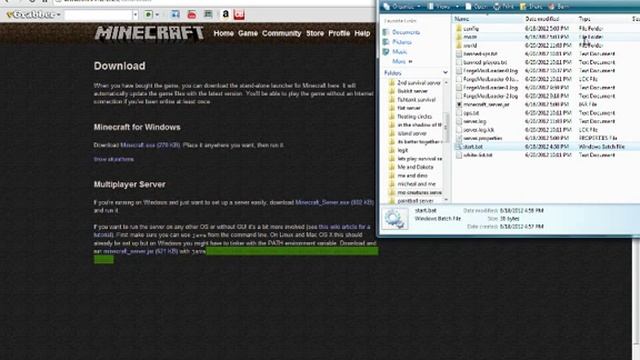The width and height of the screenshot is (640, 360).
Task: Click the folder tree scrollbar up arrow
Action: pyautogui.click(x=446, y=82)
